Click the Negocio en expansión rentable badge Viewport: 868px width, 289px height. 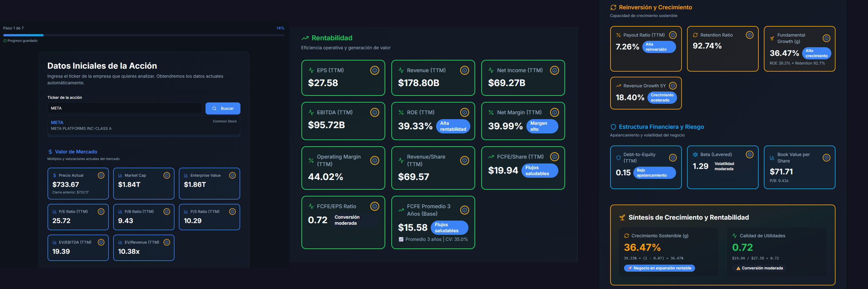coord(659,268)
